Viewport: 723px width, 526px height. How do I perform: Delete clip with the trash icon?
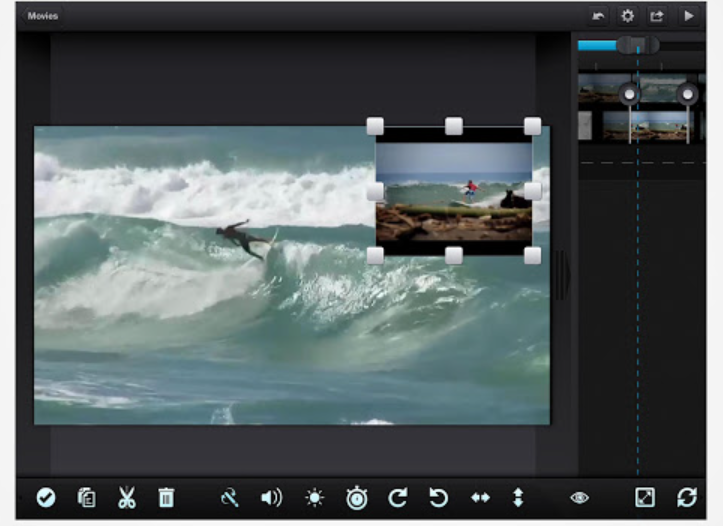point(166,498)
